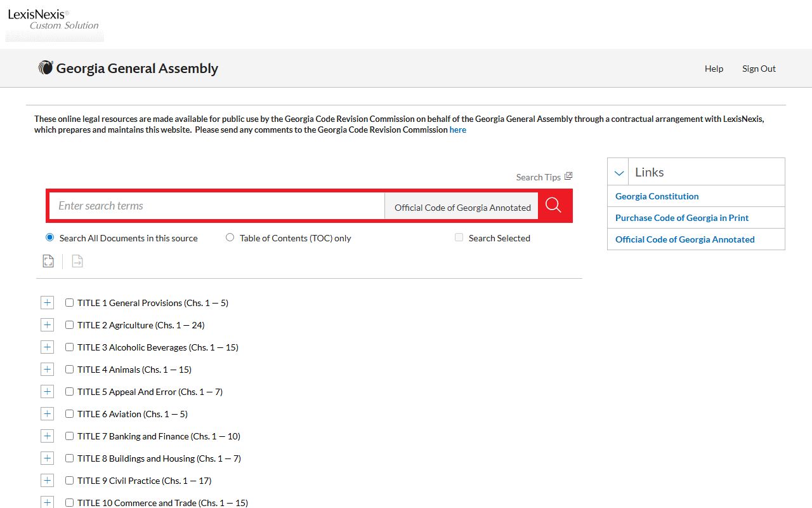Expand TITLE 1 General Provisions

(x=47, y=303)
